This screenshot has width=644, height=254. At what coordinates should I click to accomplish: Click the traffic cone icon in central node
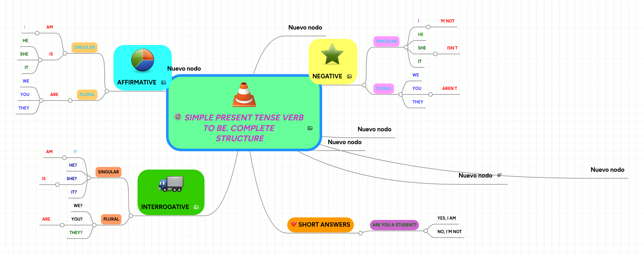244,94
